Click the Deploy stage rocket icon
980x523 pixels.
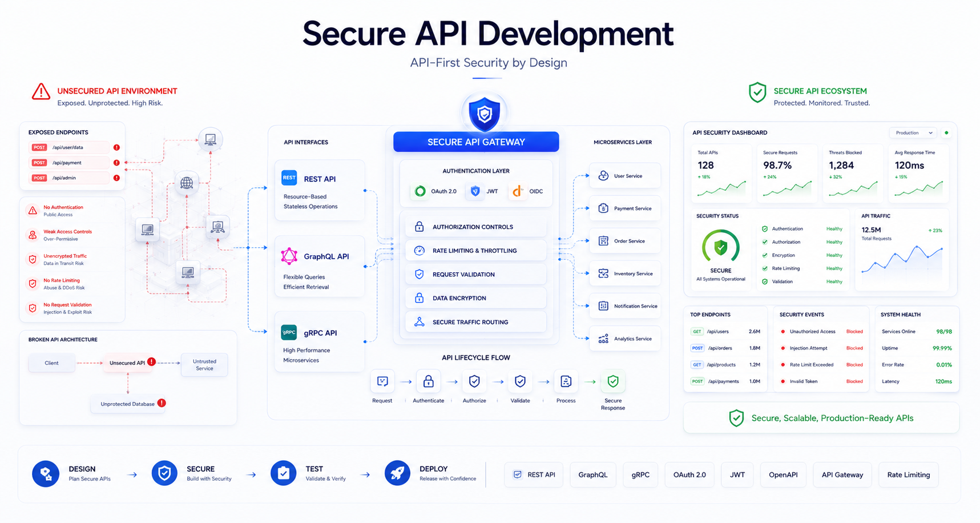pyautogui.click(x=397, y=474)
